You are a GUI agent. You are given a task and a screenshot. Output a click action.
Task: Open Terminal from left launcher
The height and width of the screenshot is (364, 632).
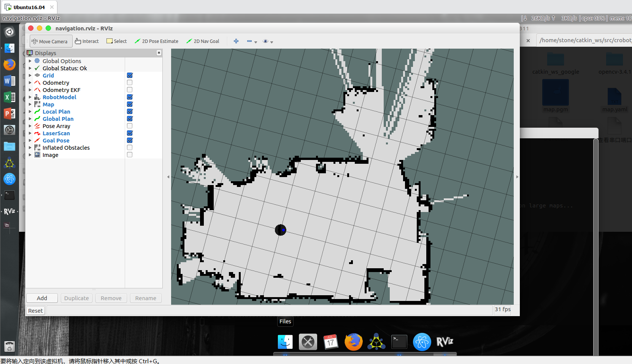click(10, 195)
